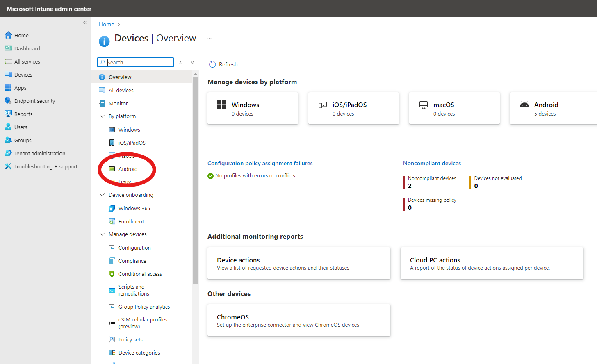This screenshot has height=364, width=597.
Task: Click the All devices icon in submenu
Action: tap(102, 90)
